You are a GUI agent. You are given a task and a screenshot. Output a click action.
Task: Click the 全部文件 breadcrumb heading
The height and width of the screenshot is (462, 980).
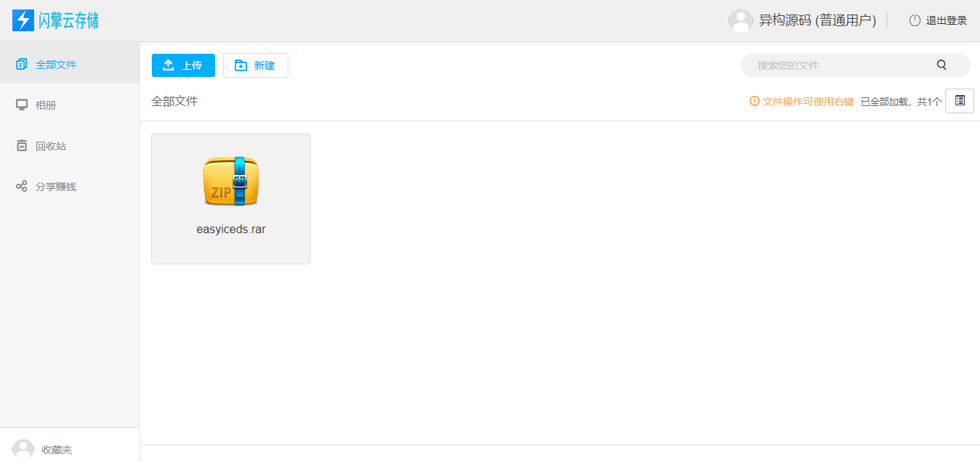tap(174, 101)
